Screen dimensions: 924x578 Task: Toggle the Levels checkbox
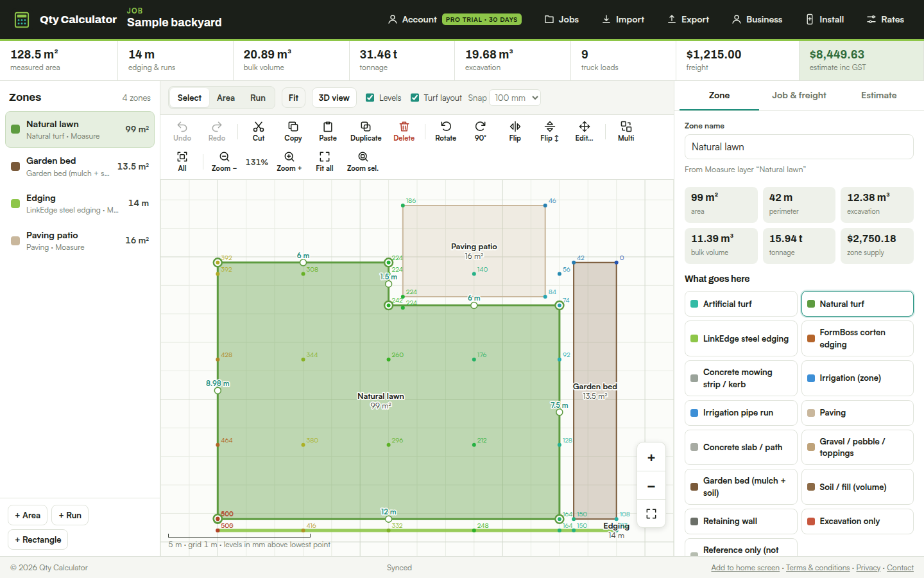[x=370, y=98]
